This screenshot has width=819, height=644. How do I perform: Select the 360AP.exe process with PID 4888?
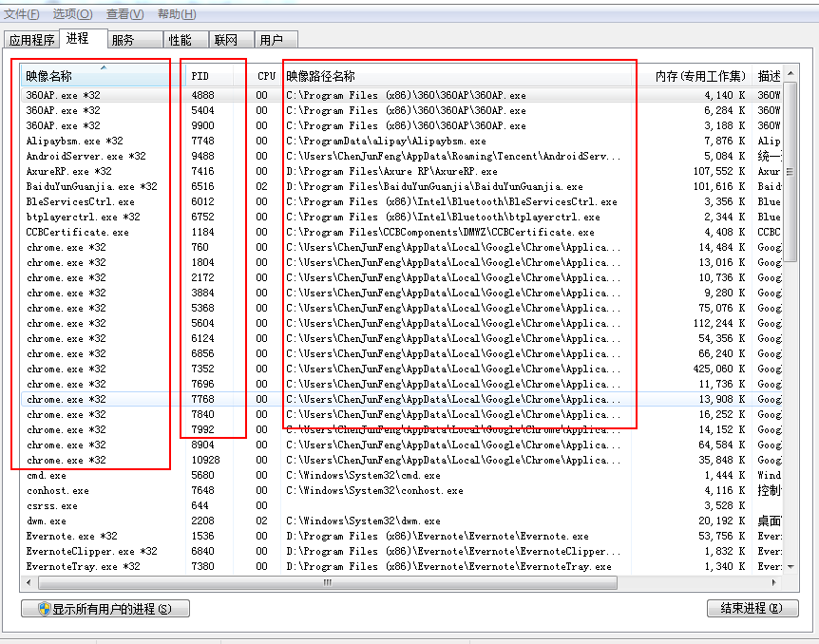(401, 95)
